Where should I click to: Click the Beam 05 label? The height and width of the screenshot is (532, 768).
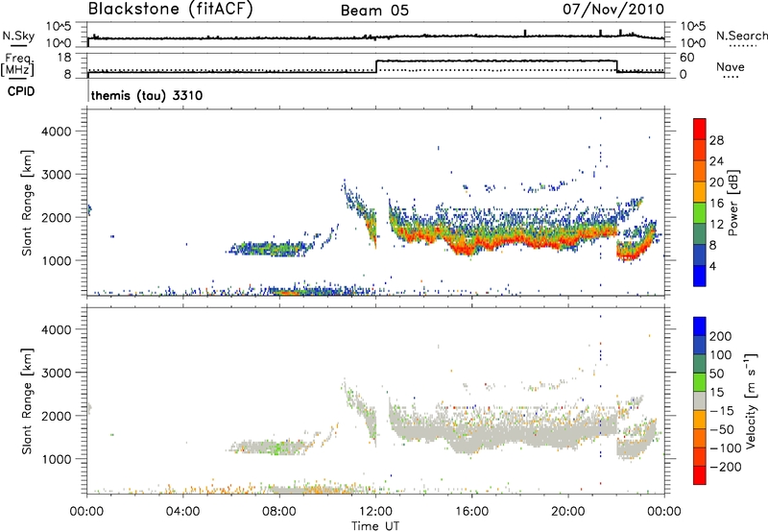(x=374, y=11)
